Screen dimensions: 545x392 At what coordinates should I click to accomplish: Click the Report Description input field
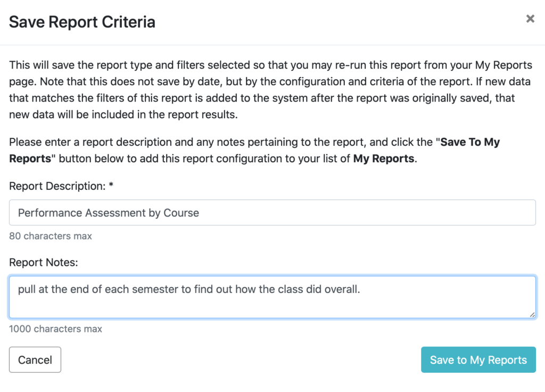click(272, 213)
